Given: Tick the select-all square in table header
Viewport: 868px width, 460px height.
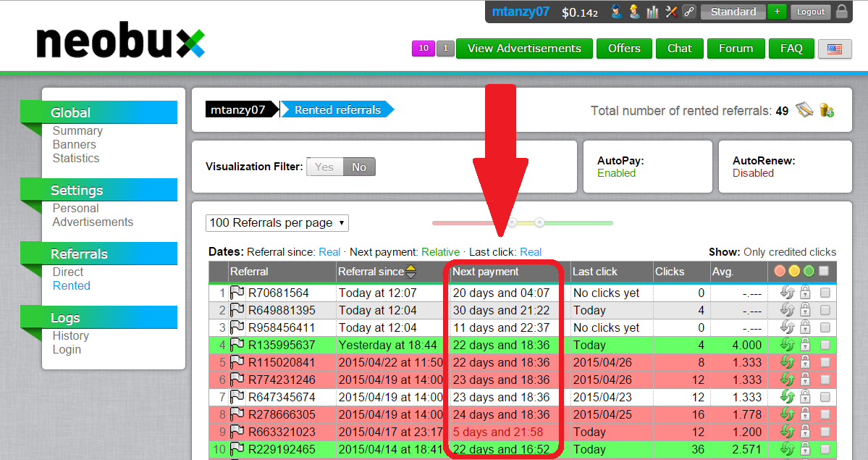Looking at the screenshot, I should 824,271.
